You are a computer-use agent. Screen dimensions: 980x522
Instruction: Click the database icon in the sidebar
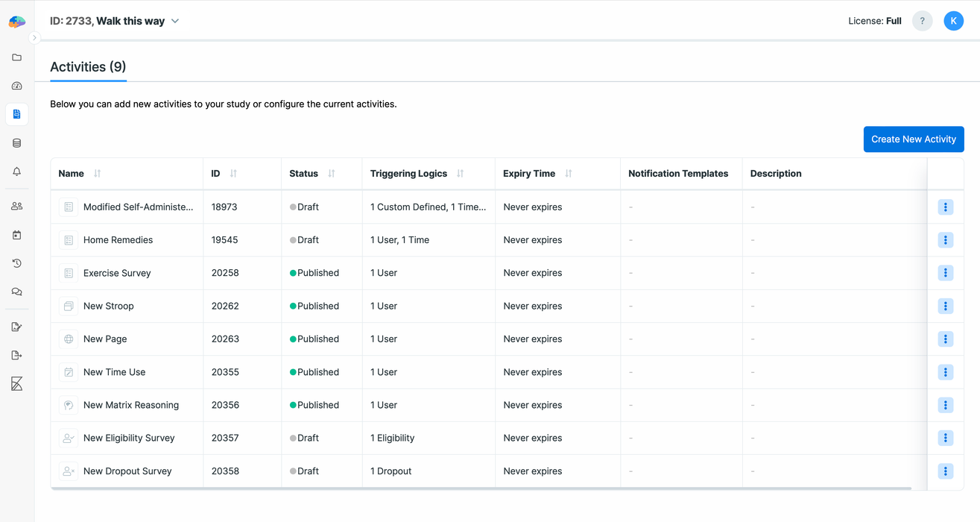pyautogui.click(x=16, y=142)
